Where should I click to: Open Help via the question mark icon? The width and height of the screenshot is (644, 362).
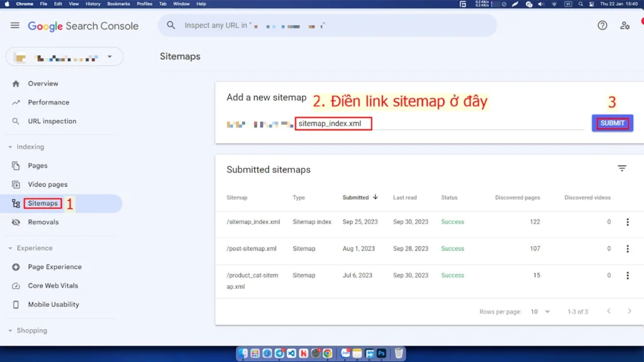[x=602, y=25]
